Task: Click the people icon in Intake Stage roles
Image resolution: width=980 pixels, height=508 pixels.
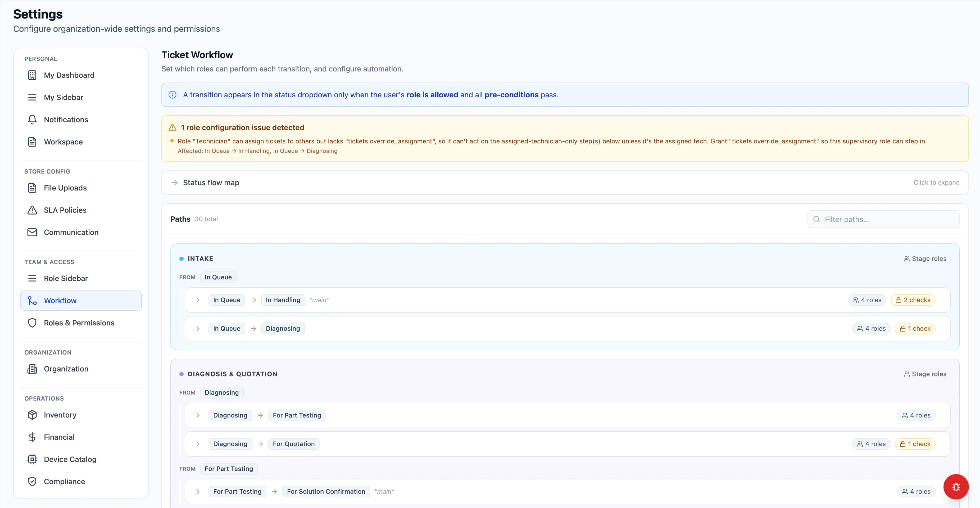Action: pyautogui.click(x=906, y=259)
